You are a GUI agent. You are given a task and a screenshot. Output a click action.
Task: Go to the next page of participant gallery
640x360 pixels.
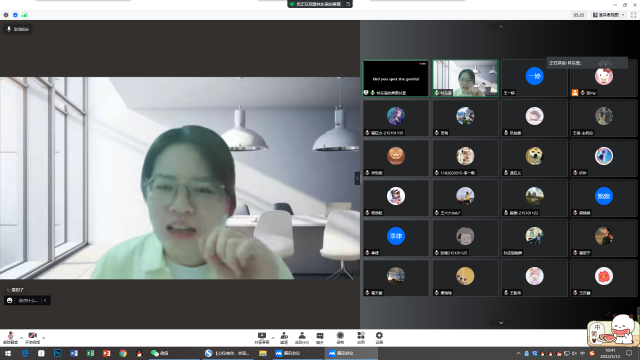501,323
